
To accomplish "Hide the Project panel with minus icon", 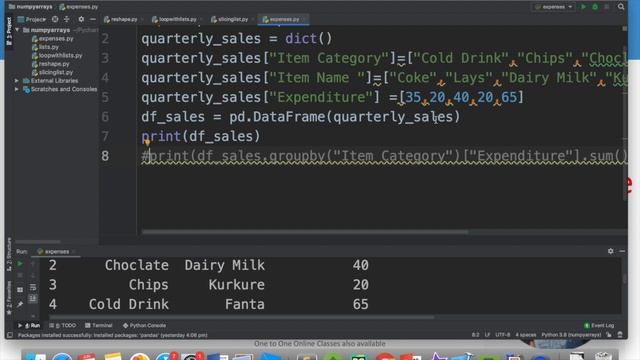I will (93, 19).
